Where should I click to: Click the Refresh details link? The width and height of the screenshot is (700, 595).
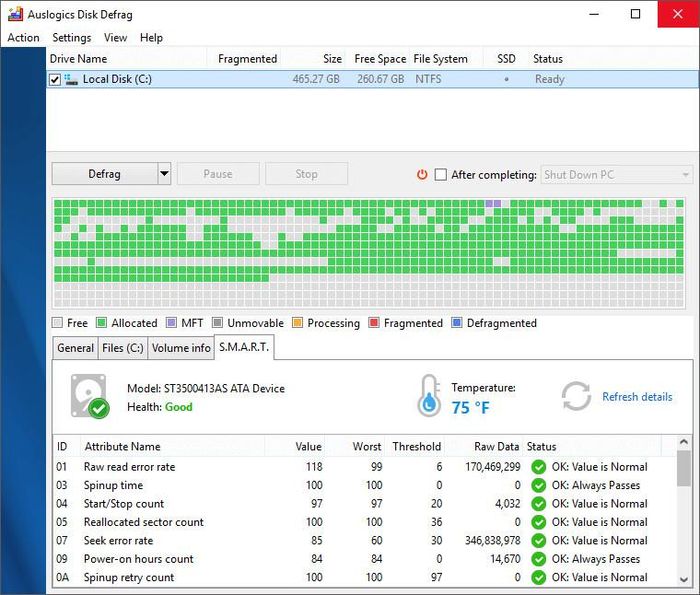[637, 397]
